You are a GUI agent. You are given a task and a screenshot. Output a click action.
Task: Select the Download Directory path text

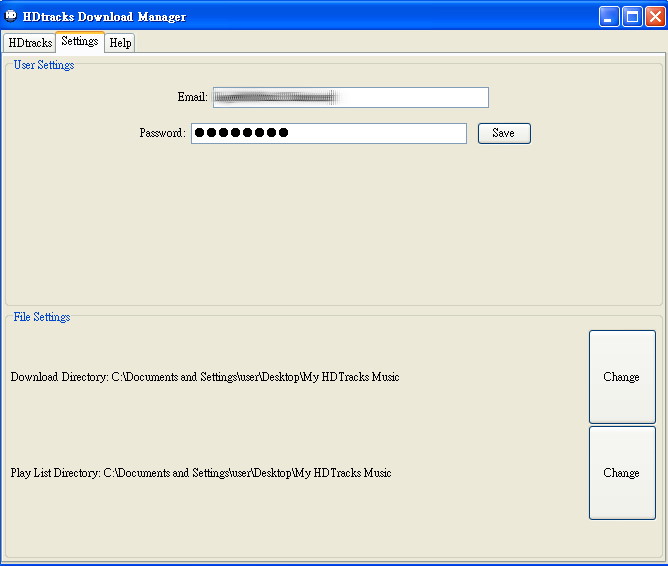[x=255, y=377]
